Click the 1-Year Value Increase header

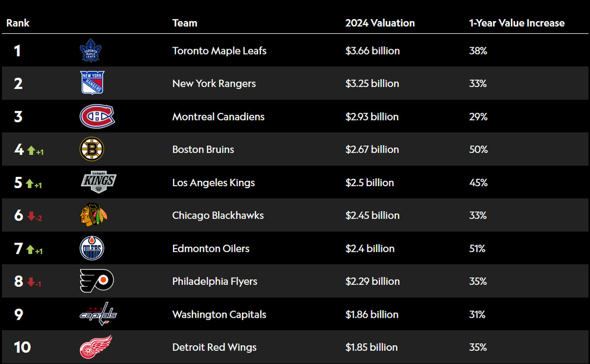(x=517, y=23)
